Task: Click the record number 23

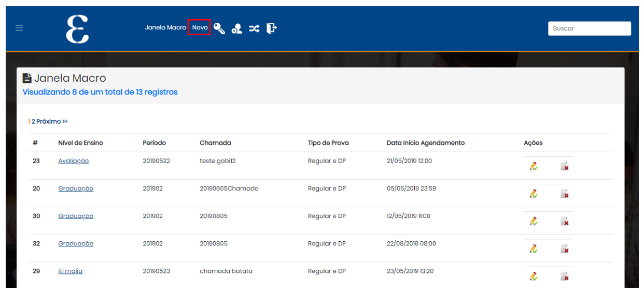Action: pos(36,161)
